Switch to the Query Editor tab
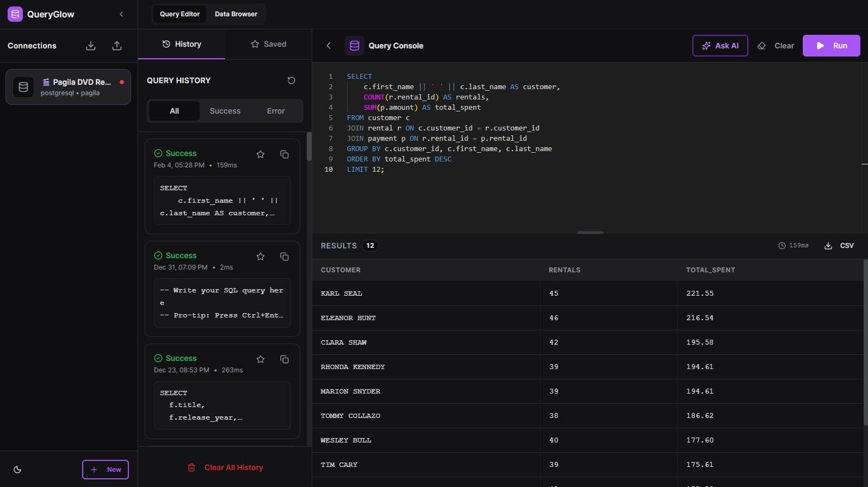This screenshot has width=868, height=487. point(179,14)
